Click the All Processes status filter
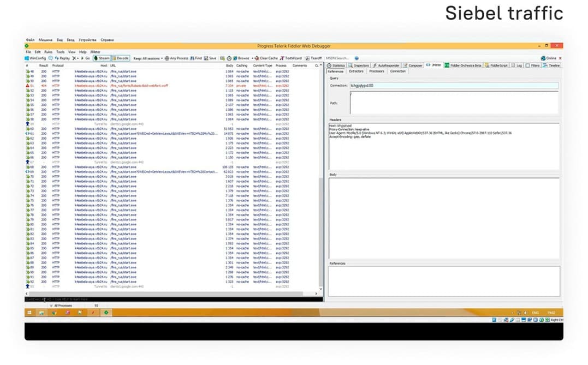Image resolution: width=588 pixels, height=365 pixels. [x=61, y=306]
